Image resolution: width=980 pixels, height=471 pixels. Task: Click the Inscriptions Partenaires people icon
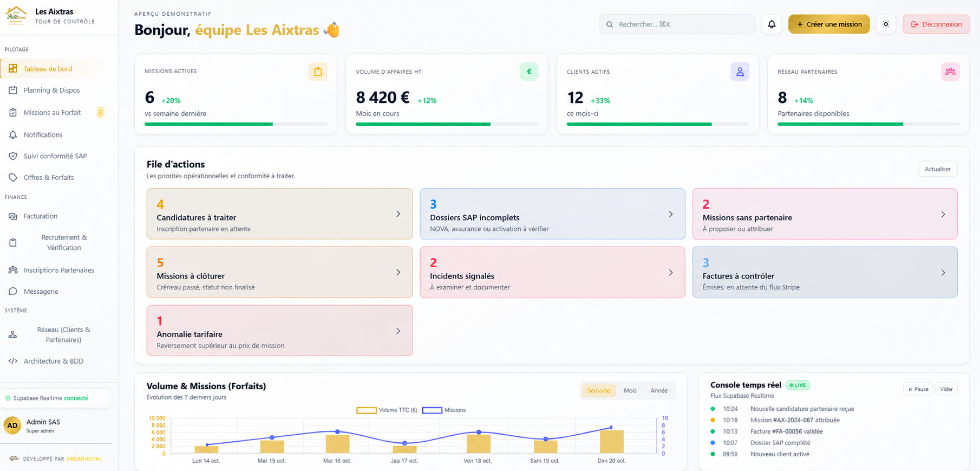tap(13, 270)
